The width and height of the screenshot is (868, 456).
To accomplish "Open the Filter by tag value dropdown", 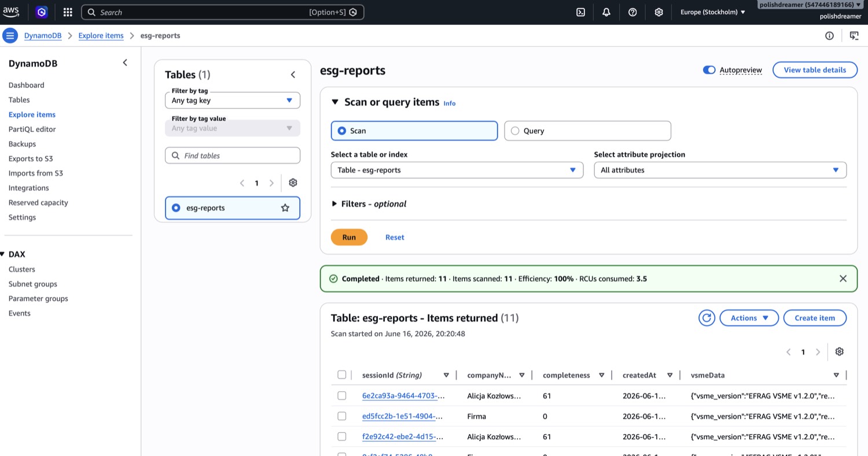I will [233, 128].
